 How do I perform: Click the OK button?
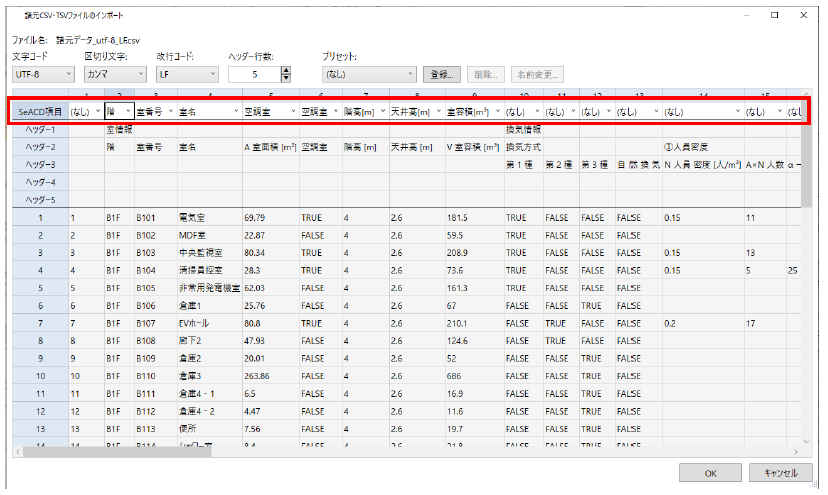(710, 473)
